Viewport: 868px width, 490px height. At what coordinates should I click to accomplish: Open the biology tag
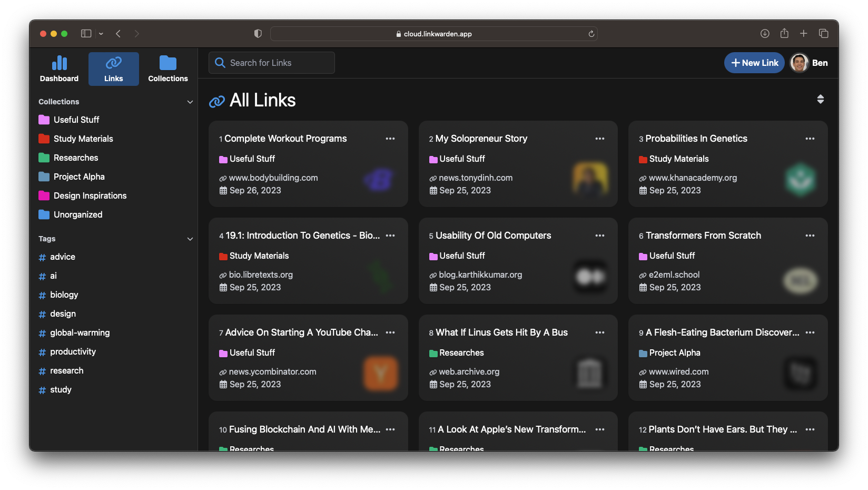click(64, 295)
